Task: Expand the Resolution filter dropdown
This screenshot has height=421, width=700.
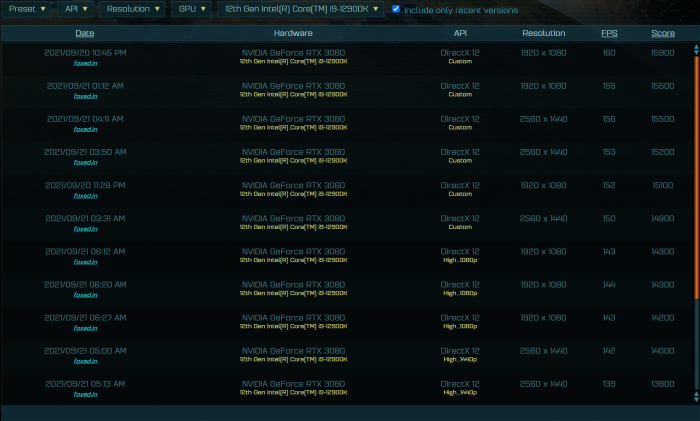Action: [132, 9]
